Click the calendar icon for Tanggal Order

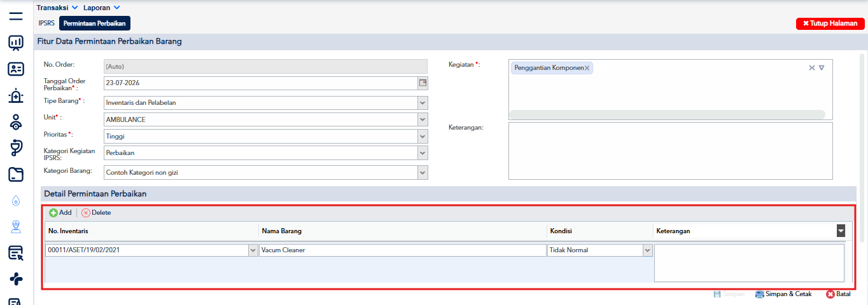pyautogui.click(x=423, y=83)
